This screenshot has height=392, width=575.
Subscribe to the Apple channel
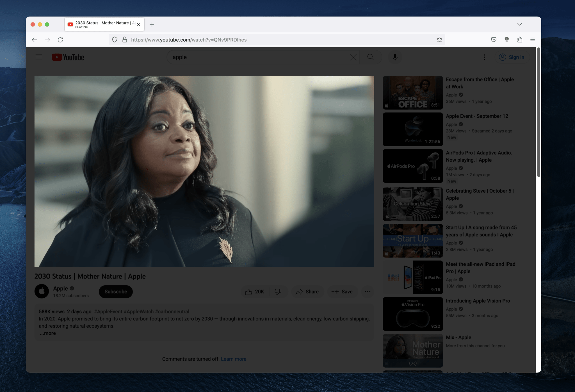115,291
